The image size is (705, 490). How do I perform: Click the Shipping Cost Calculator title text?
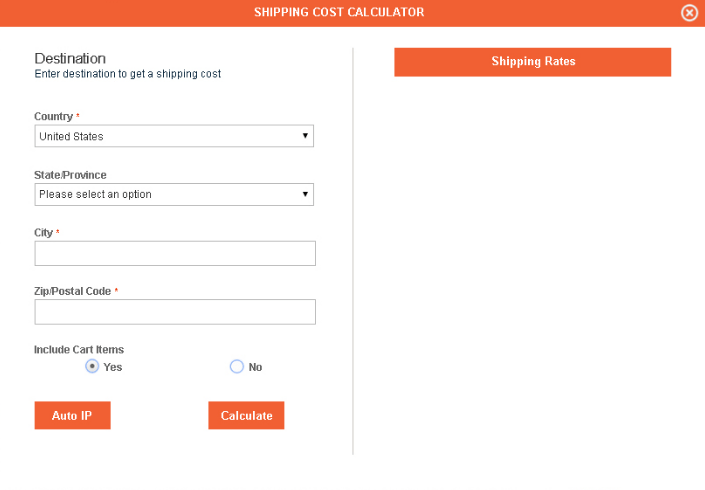[x=339, y=12]
